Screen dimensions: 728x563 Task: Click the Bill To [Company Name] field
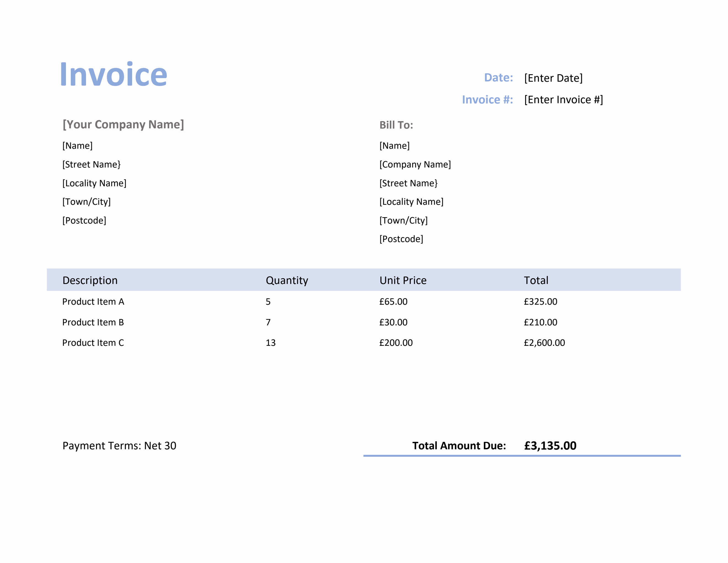415,164
